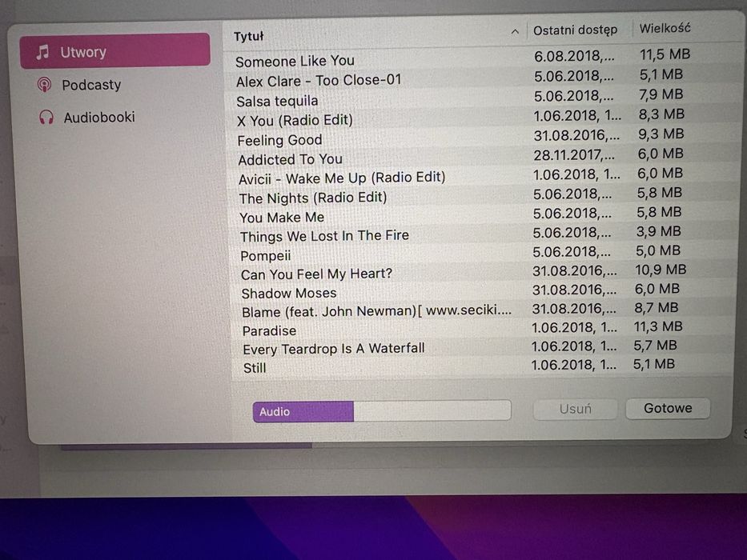Select X You (Radio Edit) row
The width and height of the screenshot is (747, 560).
tap(481, 118)
